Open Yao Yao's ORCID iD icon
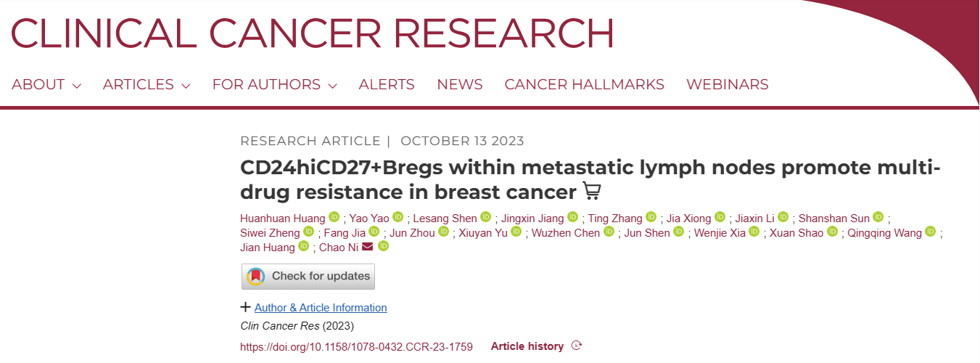980x363 pixels. click(398, 217)
